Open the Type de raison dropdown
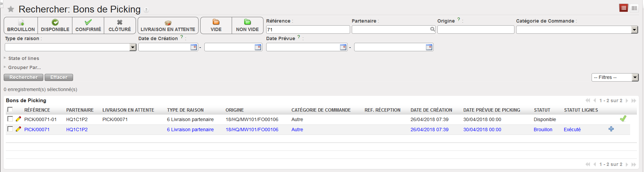Screen dimensions: 644x172 click(x=133, y=47)
